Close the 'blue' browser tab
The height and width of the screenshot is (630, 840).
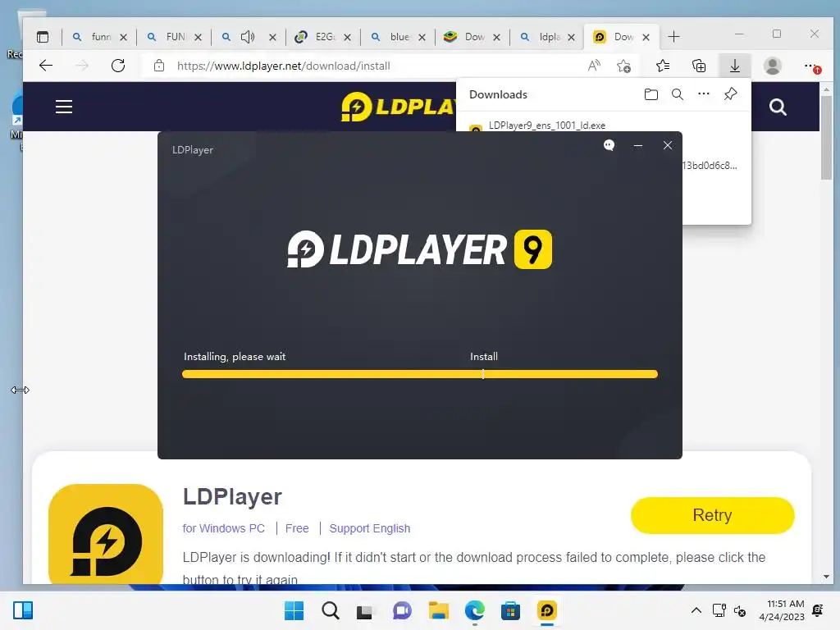[422, 37]
